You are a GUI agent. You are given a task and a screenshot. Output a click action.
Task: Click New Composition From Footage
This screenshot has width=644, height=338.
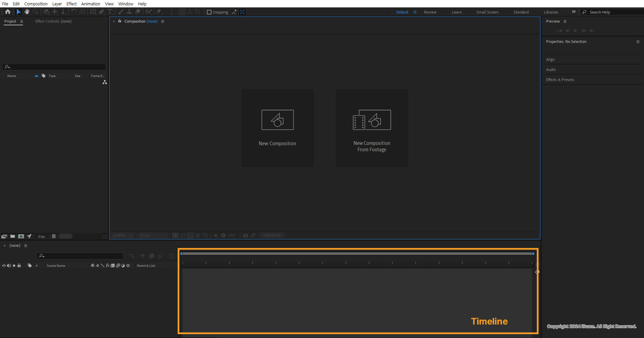372,128
